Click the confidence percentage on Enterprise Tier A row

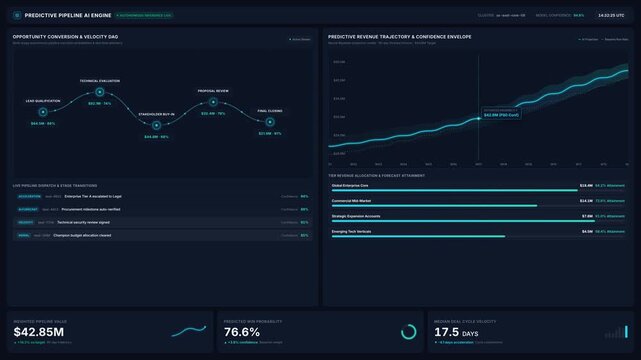click(x=304, y=197)
